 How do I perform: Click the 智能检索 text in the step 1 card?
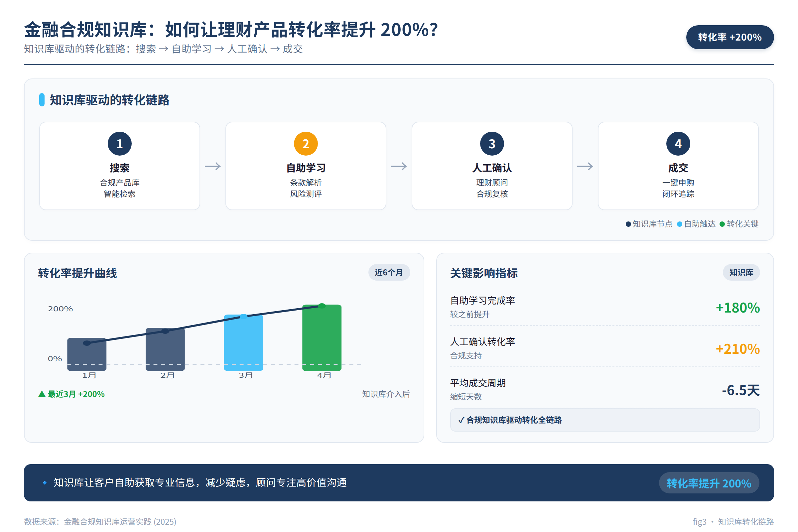(119, 194)
